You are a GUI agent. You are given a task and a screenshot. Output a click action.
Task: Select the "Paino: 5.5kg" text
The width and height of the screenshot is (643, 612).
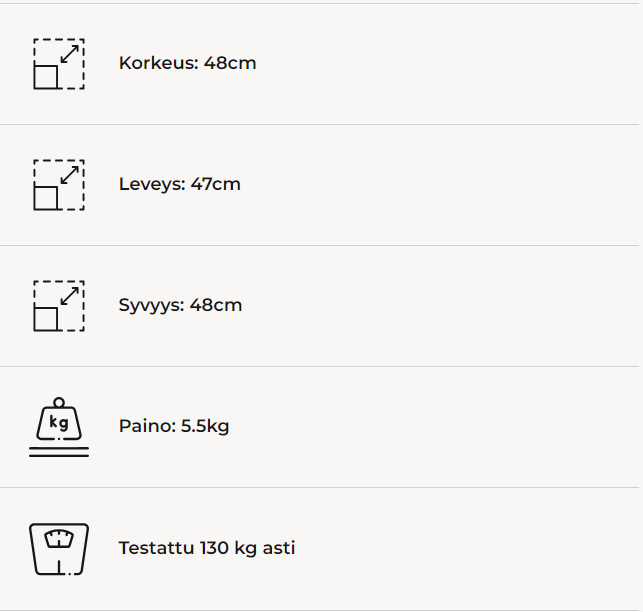[x=174, y=427]
